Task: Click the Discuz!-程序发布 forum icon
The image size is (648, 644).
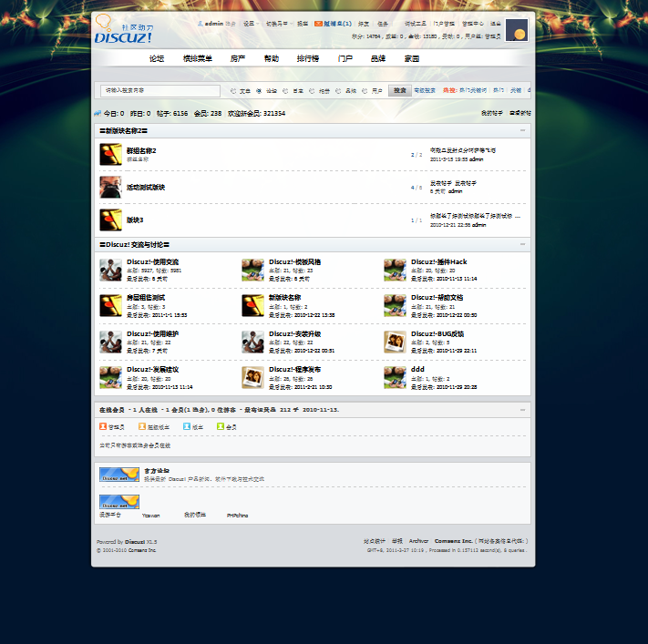Action: (253, 377)
